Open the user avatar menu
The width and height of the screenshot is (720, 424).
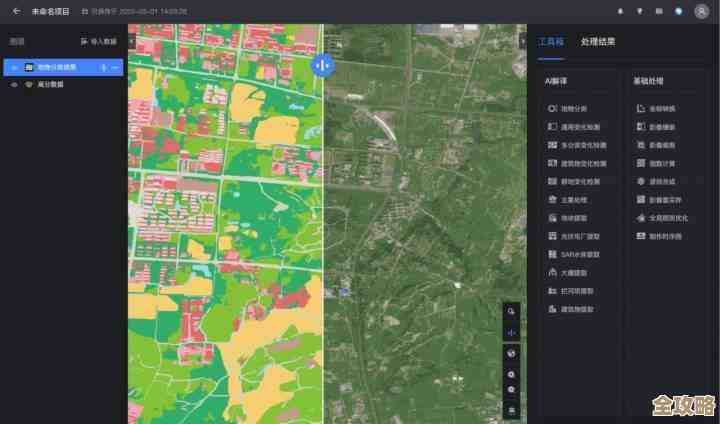coord(701,11)
